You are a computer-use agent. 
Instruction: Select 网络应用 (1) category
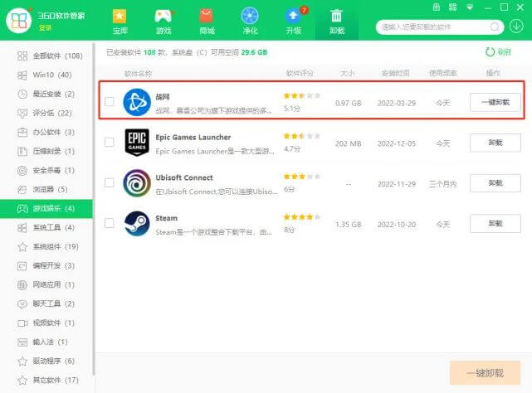click(46, 285)
